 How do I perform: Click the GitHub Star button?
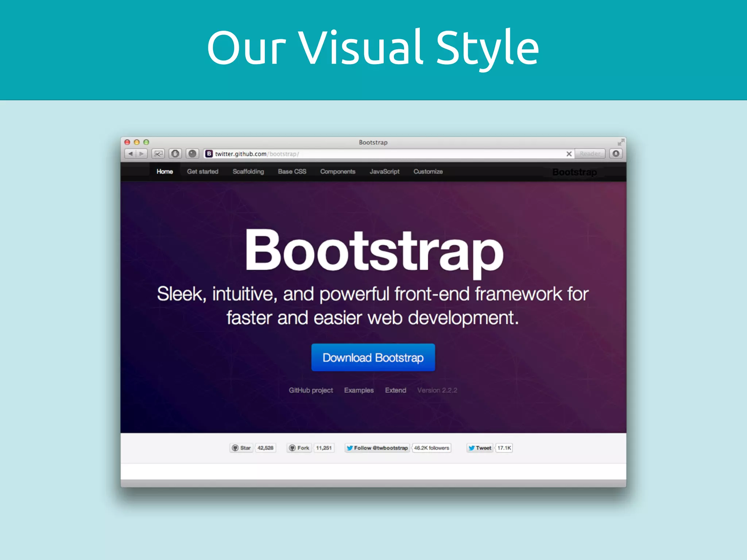(241, 448)
